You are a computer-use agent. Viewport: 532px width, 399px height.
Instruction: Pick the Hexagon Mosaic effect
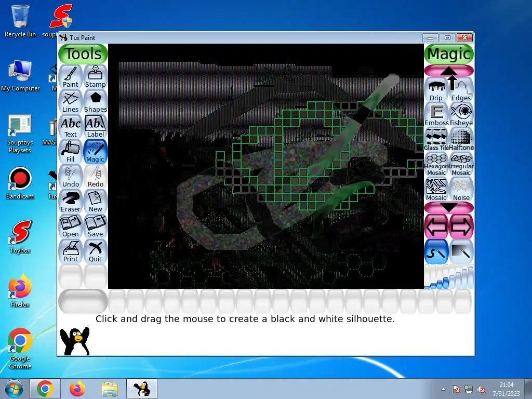coord(436,165)
